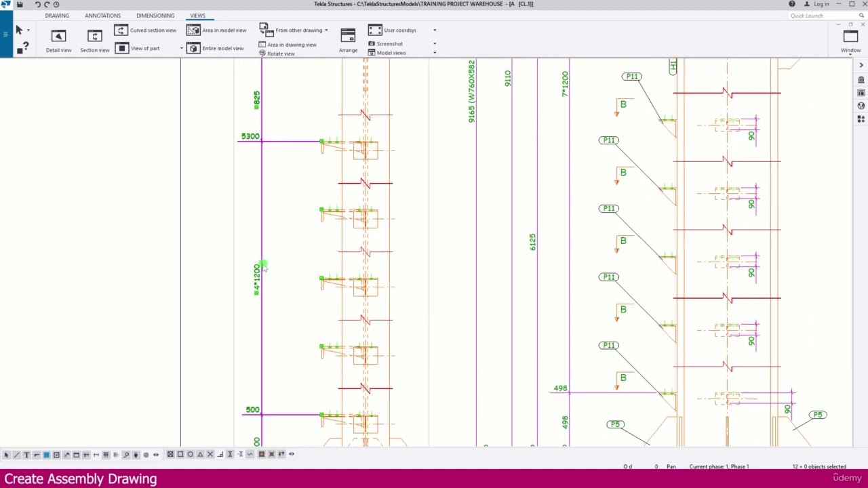This screenshot has height=488, width=868.
Task: Toggle the last eye icon in snap toolbar
Action: click(x=292, y=454)
